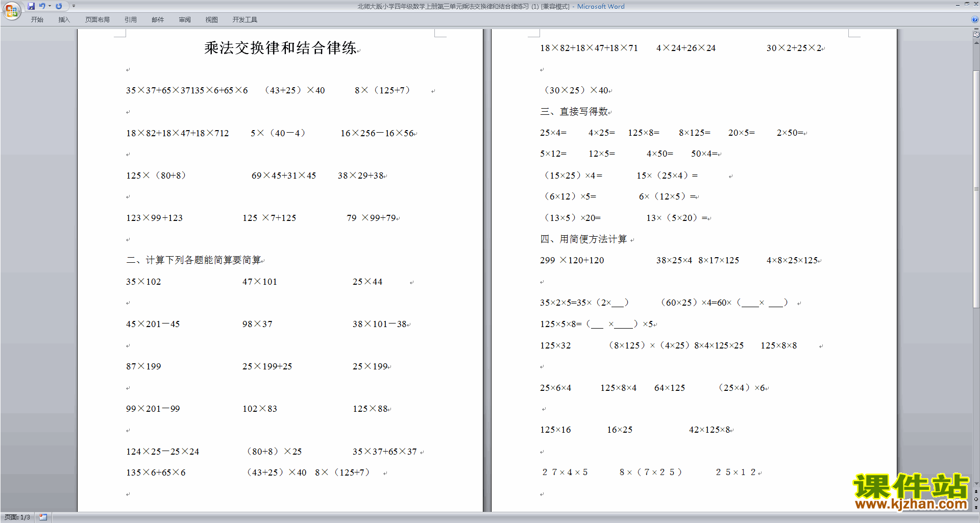This screenshot has height=523, width=980.
Task: Click the expression 79 ×99+79
Action: [371, 218]
